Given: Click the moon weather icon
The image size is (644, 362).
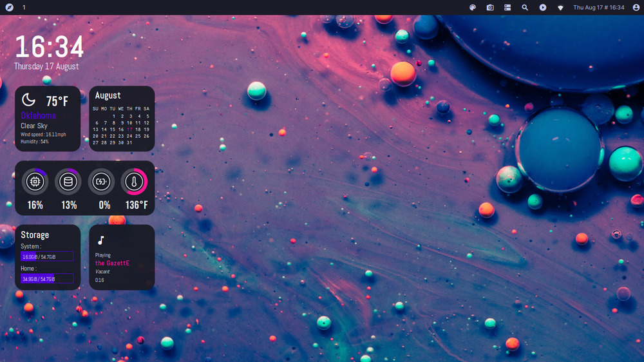Looking at the screenshot, I should tap(29, 100).
